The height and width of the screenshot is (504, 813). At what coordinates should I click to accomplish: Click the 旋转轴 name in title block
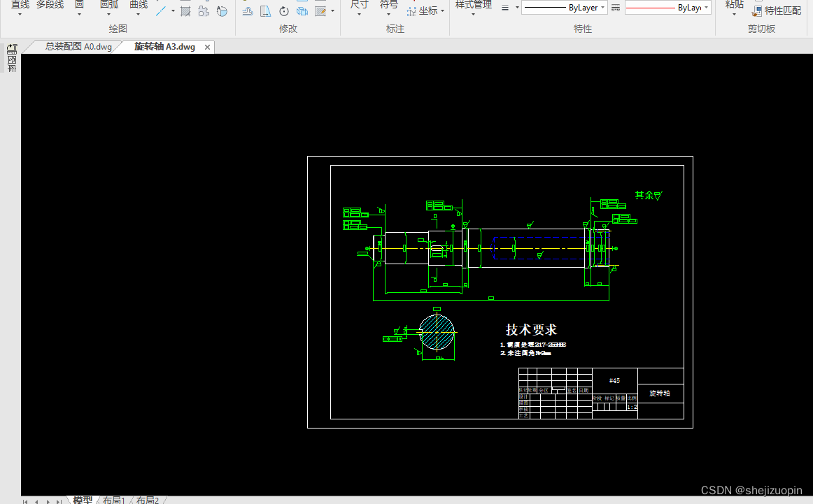[x=660, y=393]
